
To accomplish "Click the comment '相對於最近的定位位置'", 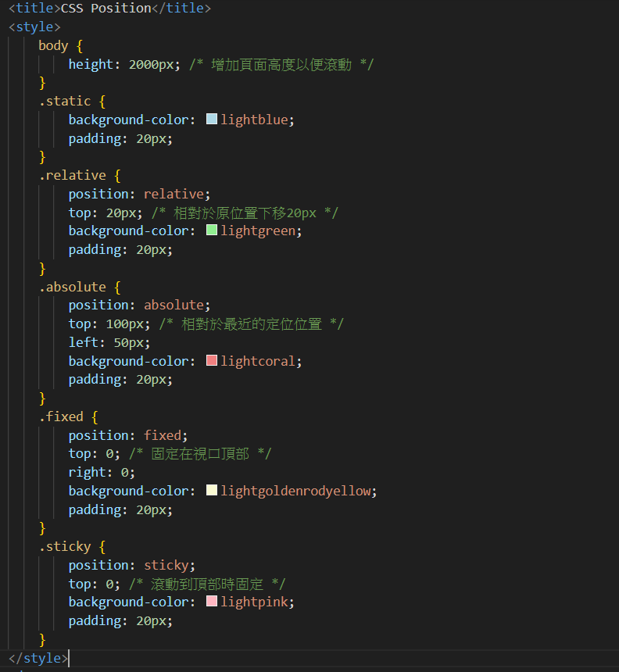I will tap(251, 324).
